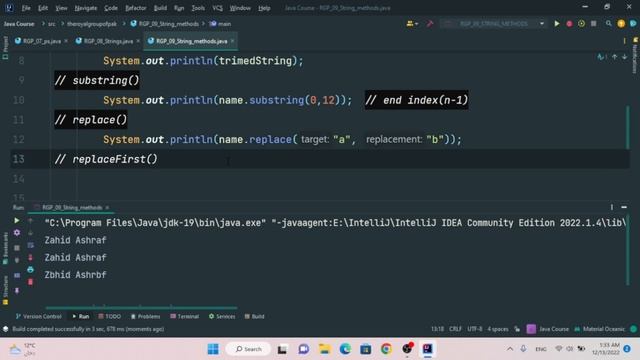Open the Problems tool window
This screenshot has height=360, width=640.
click(145, 316)
